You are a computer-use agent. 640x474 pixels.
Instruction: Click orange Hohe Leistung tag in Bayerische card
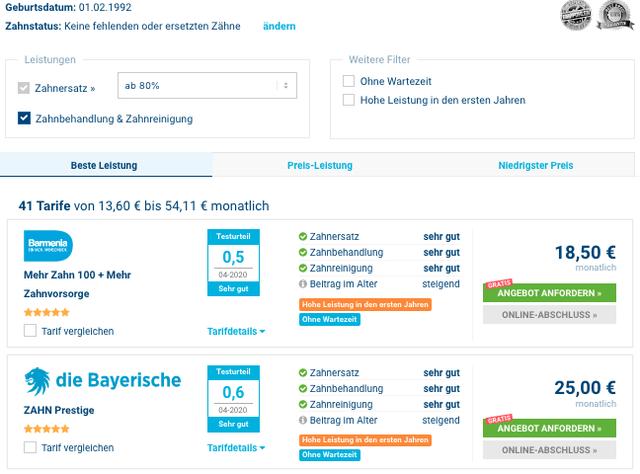365,440
